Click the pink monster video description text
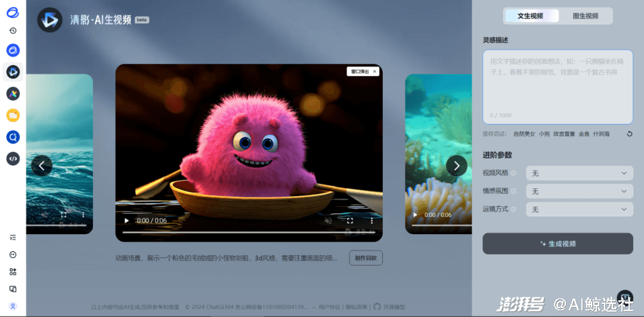This screenshot has width=644, height=317. [x=227, y=258]
